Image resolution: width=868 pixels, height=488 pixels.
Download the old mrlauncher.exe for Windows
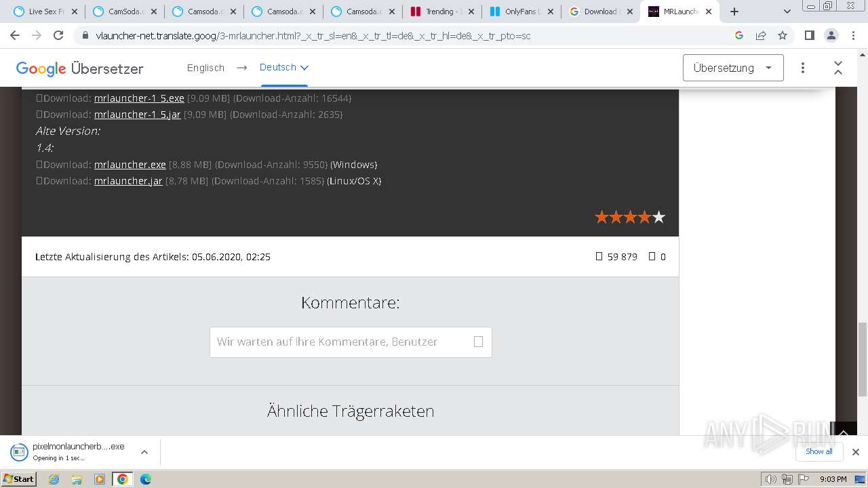pyautogui.click(x=130, y=165)
